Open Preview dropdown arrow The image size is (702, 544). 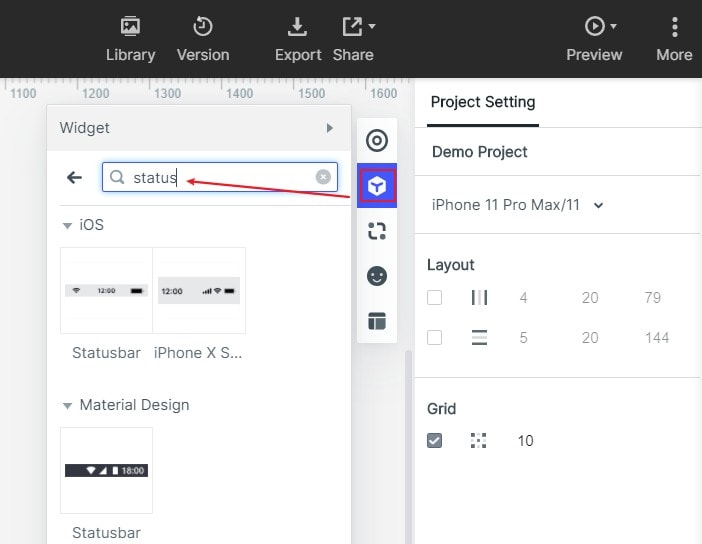[614, 26]
